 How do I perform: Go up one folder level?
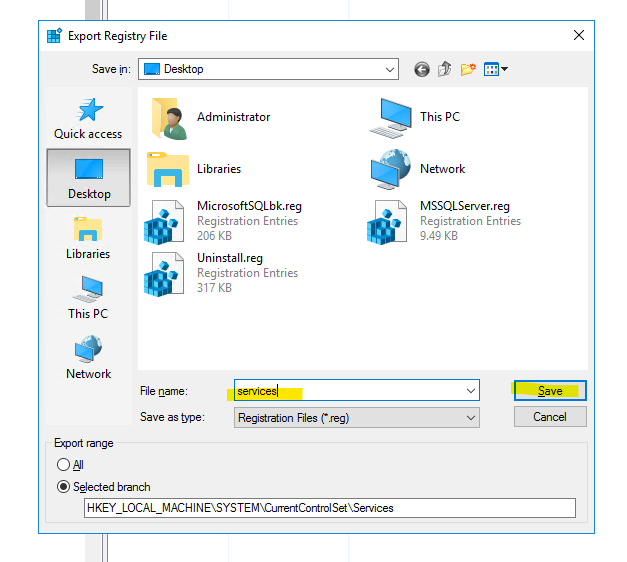(x=444, y=69)
